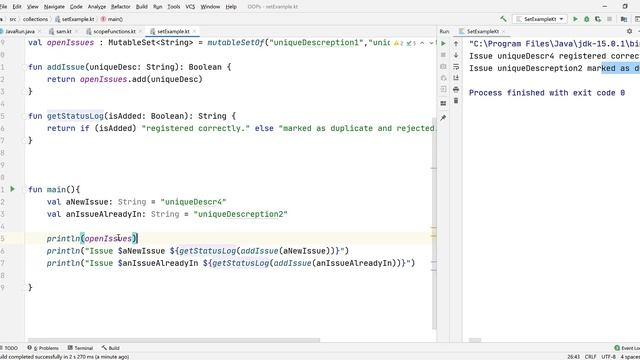The image size is (640, 360).
Task: Open Project Structure icon in the toolbar
Action: click(x=624, y=19)
